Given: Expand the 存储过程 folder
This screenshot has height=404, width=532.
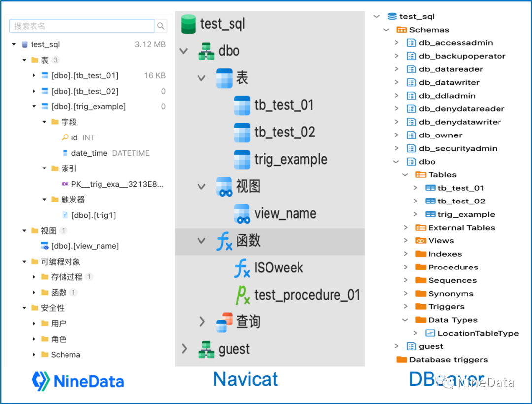Looking at the screenshot, I should pos(34,277).
